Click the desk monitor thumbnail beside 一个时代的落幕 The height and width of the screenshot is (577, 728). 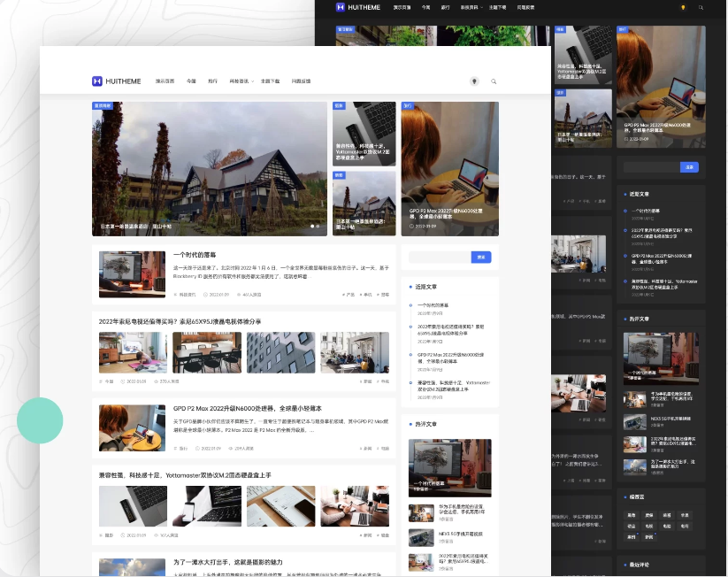[x=133, y=274]
